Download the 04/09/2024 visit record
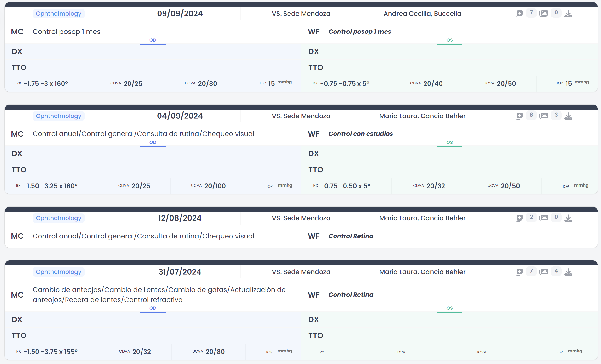 [568, 116]
